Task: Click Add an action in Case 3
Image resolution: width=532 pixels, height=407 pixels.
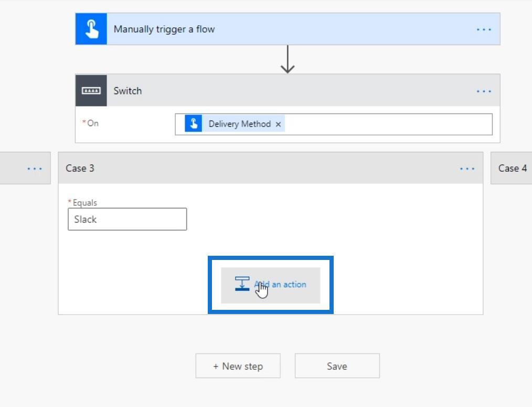Action: point(270,285)
